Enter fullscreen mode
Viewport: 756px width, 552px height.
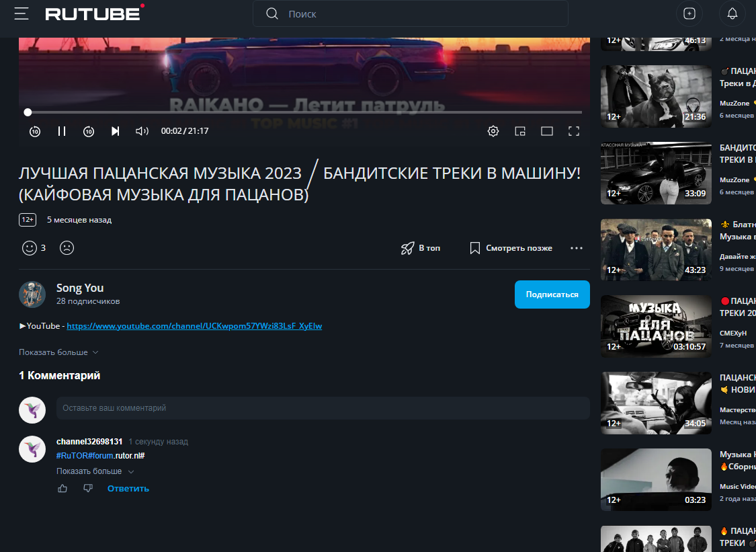coord(574,131)
